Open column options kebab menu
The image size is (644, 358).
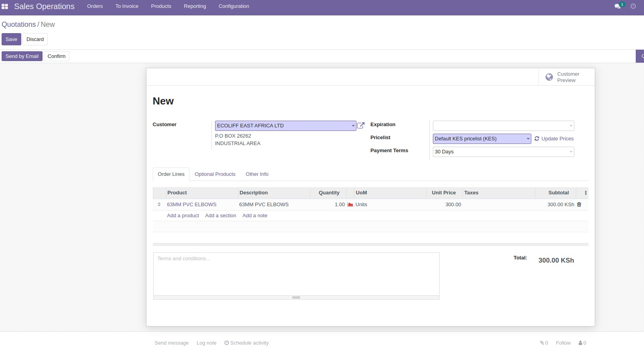[x=585, y=193]
